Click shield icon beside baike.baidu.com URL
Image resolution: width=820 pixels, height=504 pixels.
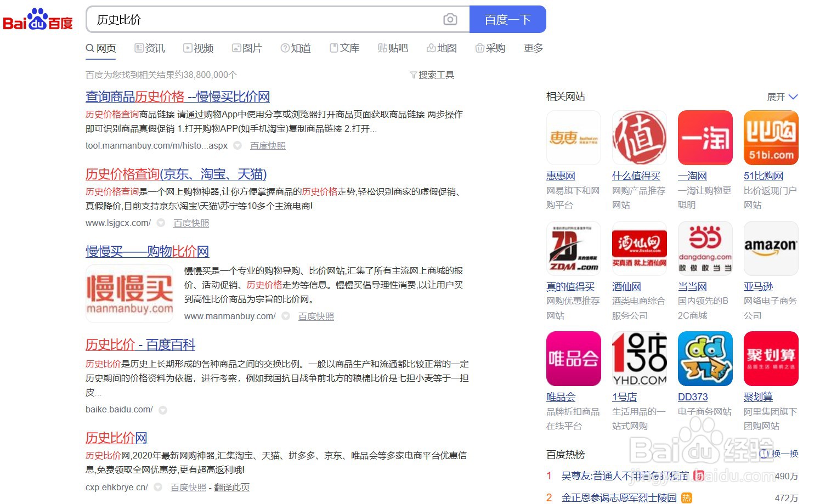coord(163,410)
